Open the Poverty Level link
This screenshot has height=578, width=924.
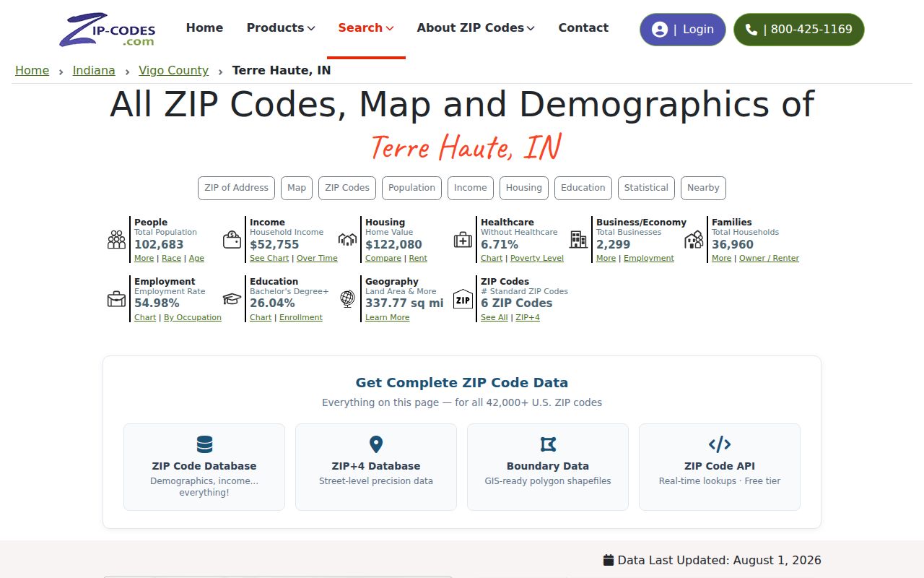537,258
